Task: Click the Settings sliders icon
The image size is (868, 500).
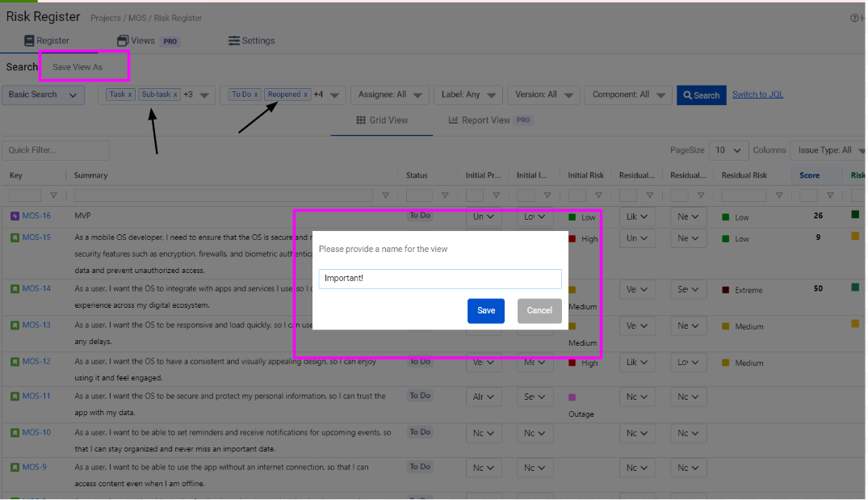Action: coord(233,40)
